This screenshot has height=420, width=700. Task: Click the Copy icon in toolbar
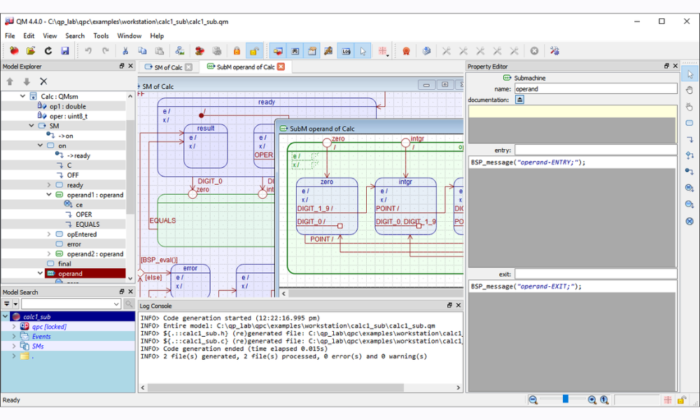(142, 51)
